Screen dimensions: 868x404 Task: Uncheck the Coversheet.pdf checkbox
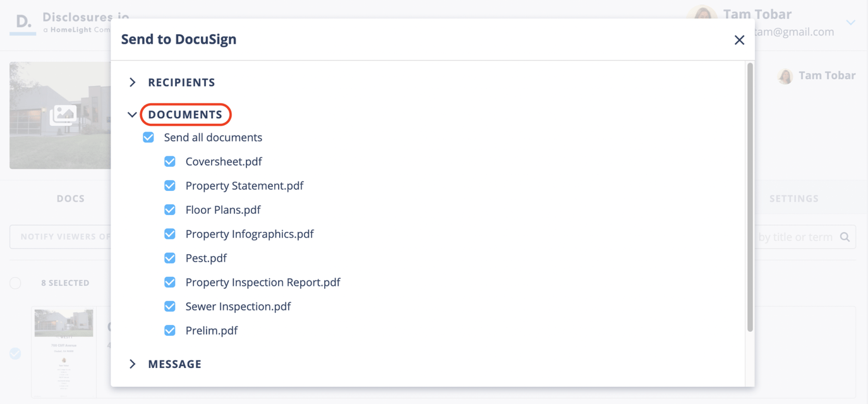(170, 161)
